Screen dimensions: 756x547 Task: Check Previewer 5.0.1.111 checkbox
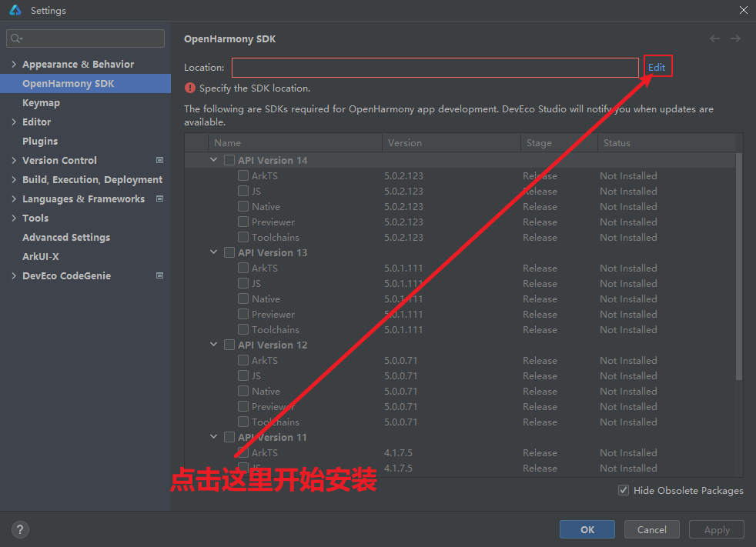243,314
